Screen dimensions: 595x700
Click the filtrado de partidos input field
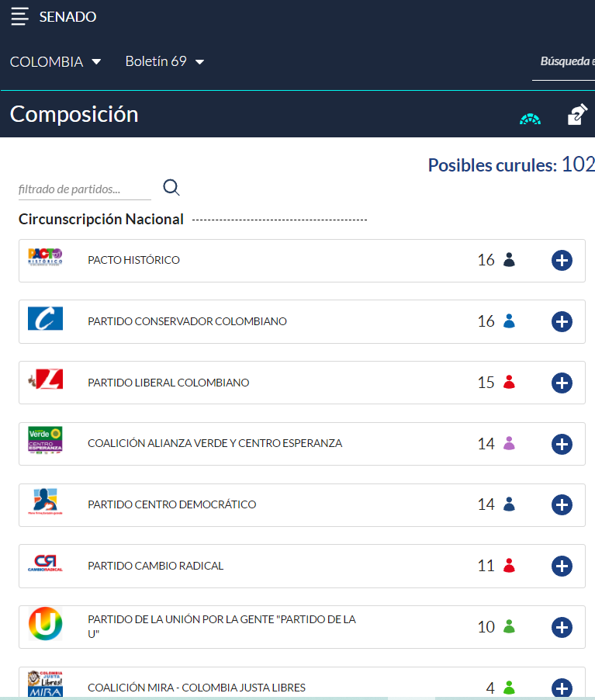(84, 189)
